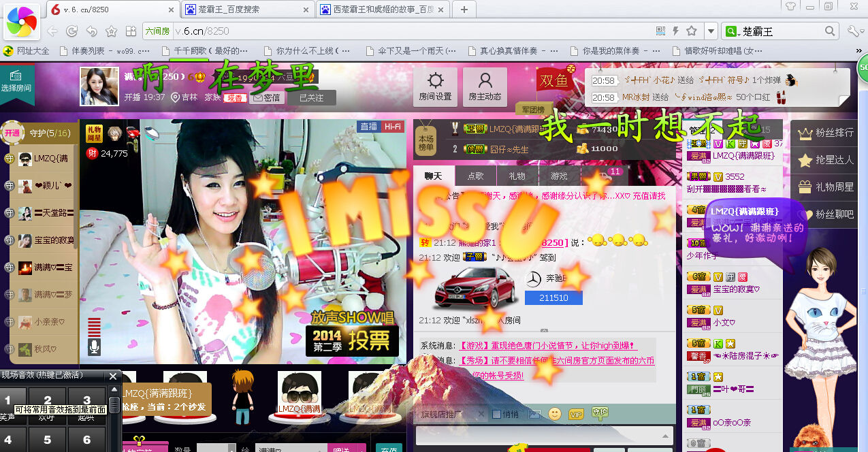Click the image icon in chat toolbar
Image resolution: width=868 pixels, height=452 pixels.
tap(535, 414)
